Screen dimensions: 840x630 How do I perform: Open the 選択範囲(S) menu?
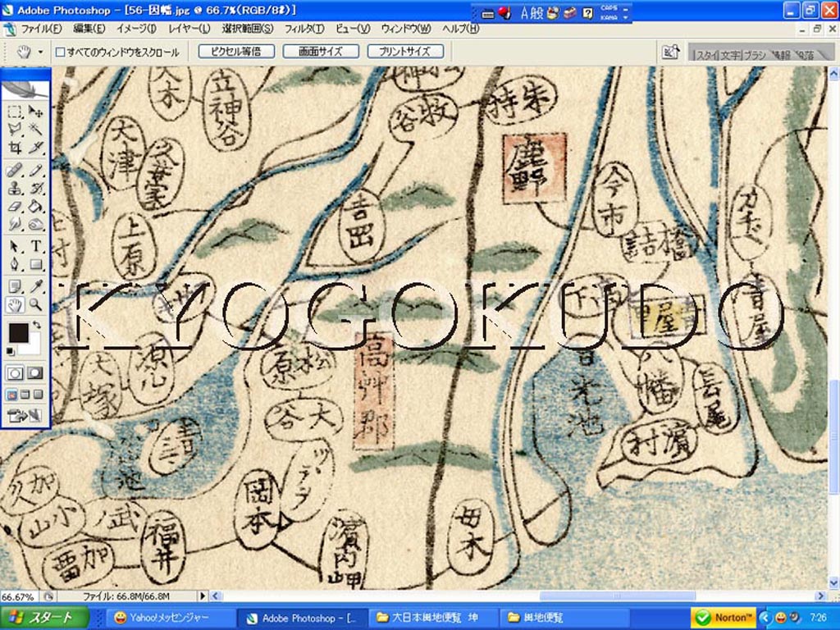pyautogui.click(x=248, y=29)
